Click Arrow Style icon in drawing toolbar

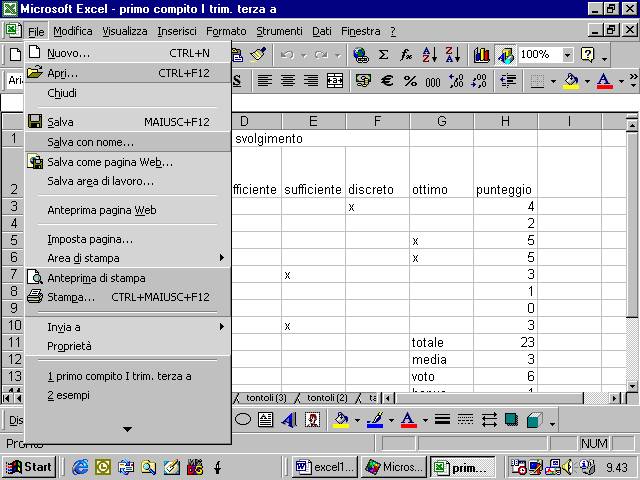489,419
